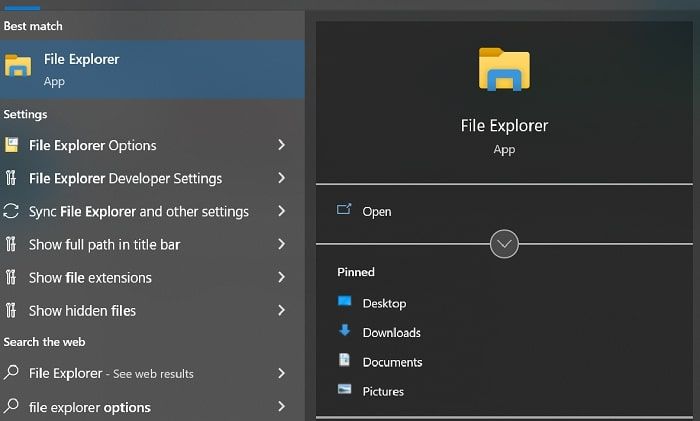The height and width of the screenshot is (421, 700).
Task: Expand Show hidden files chevron
Action: coord(281,310)
